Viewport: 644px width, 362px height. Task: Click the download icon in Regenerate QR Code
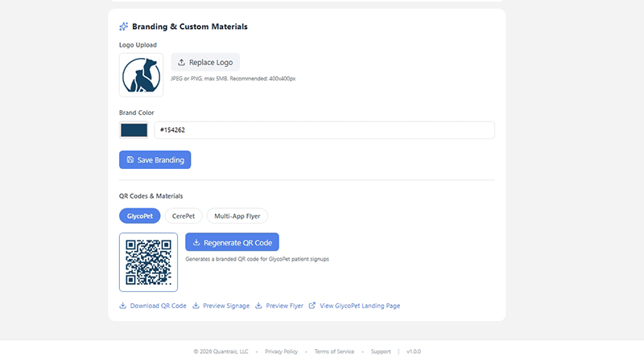tap(196, 242)
